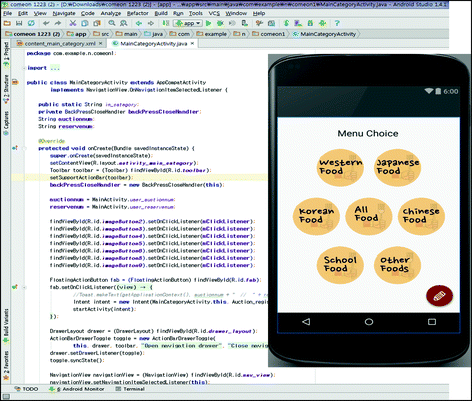Click the 'comeon1' breadcrumb folder
Image resolution: width=472 pixels, height=401 pixels.
(269, 34)
